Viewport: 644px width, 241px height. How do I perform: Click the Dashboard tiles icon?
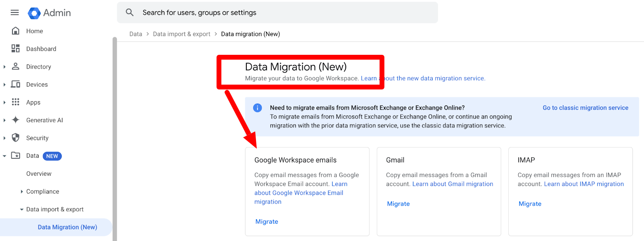[16, 48]
